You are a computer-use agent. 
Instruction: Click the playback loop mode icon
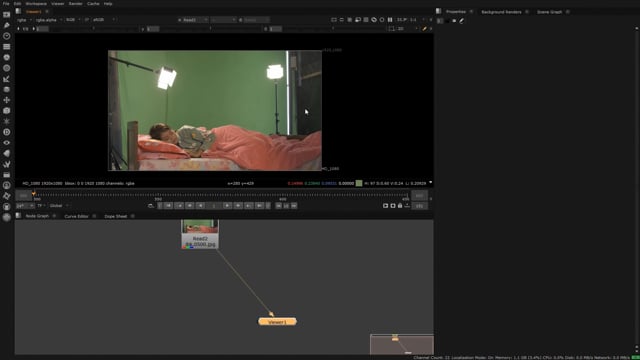[x=151, y=206]
